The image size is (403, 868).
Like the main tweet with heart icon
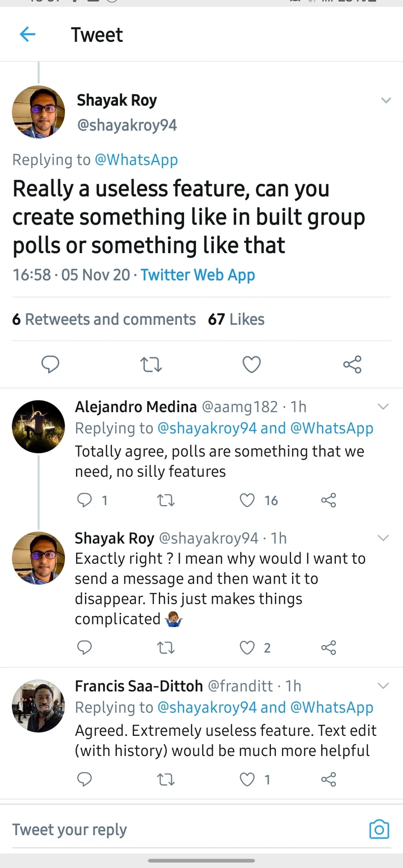tap(251, 365)
